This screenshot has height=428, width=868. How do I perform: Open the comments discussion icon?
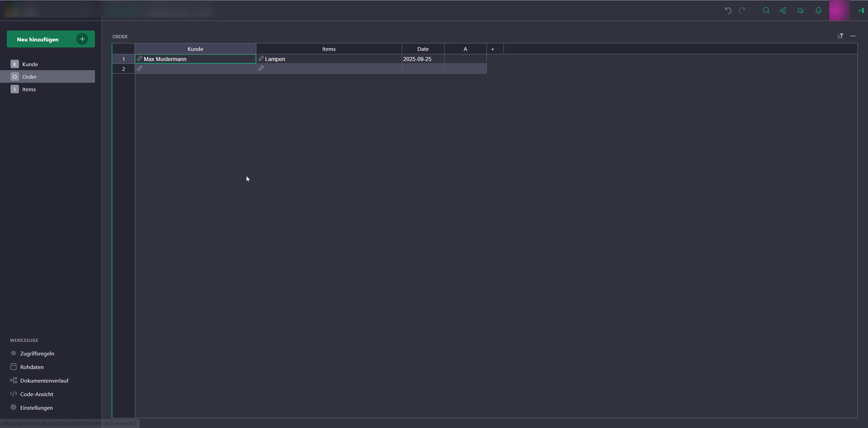tap(801, 11)
